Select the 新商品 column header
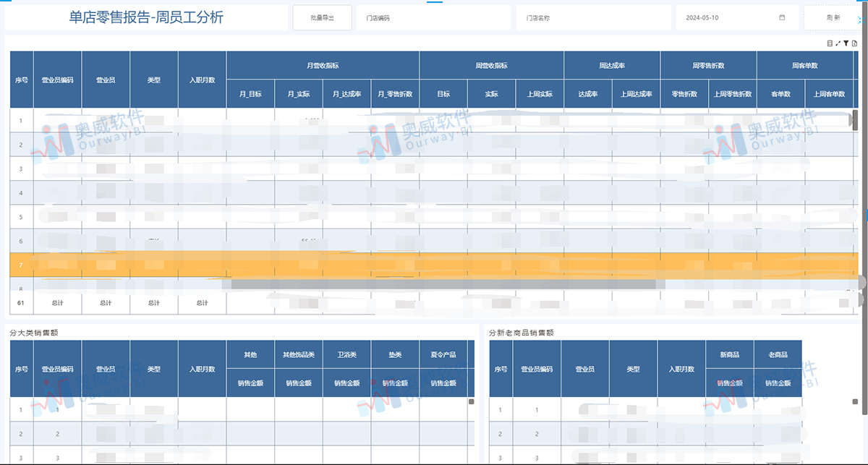This screenshot has height=465, width=868. (x=730, y=355)
